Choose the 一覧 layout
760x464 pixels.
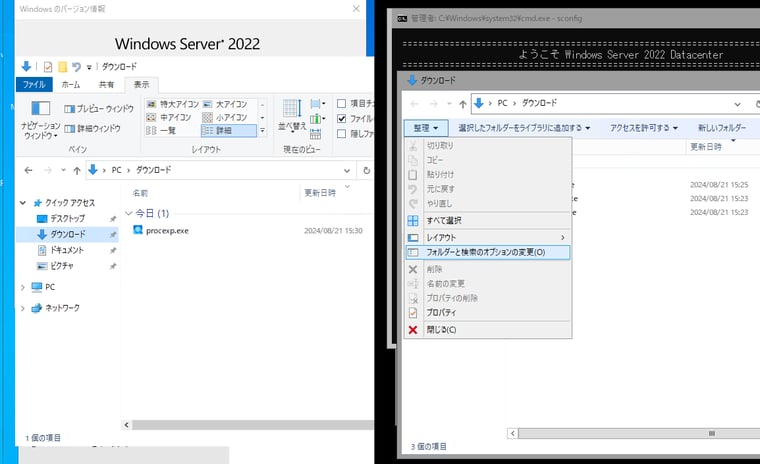click(x=161, y=130)
